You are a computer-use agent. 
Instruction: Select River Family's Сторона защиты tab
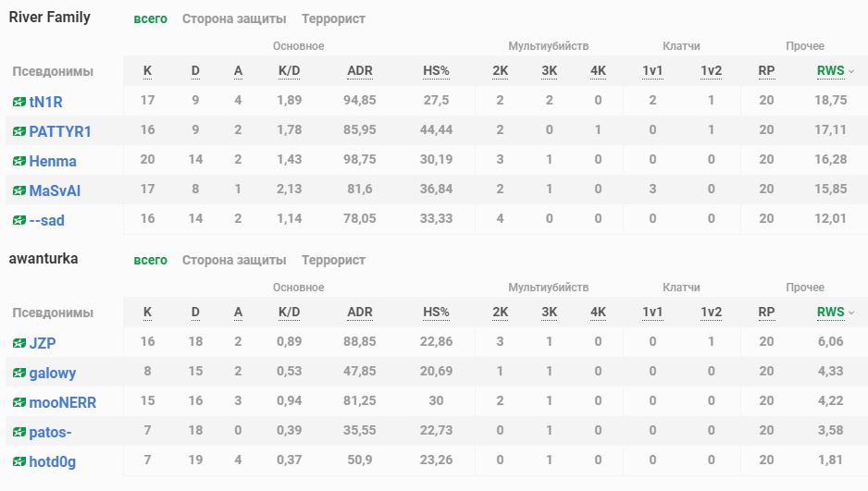point(234,18)
